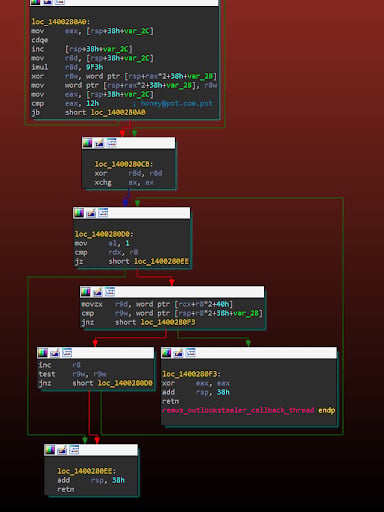Follow the jnz short loc_1400280D0 jump
384x512 pixels.
pyautogui.click(x=96, y=383)
